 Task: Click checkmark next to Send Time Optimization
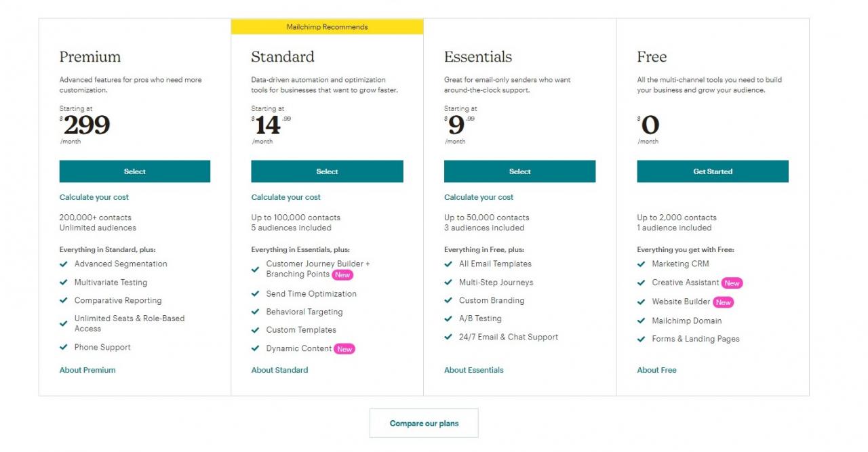coord(256,294)
